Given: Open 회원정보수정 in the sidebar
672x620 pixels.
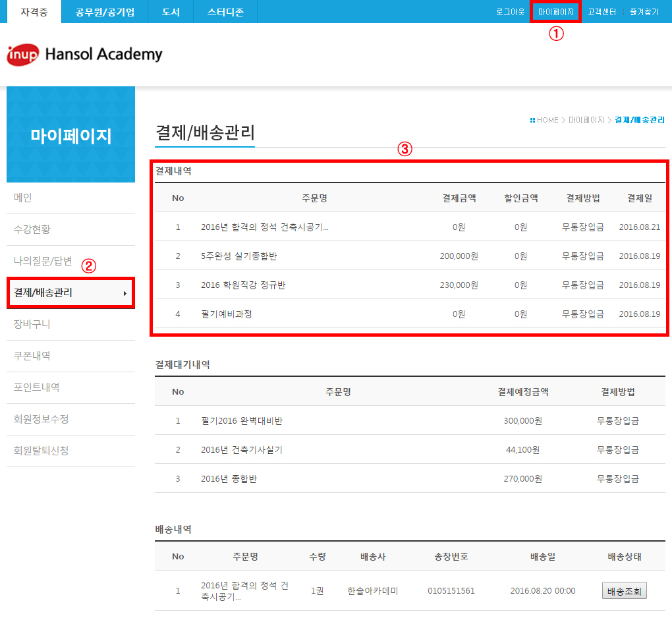Looking at the screenshot, I should [70, 420].
